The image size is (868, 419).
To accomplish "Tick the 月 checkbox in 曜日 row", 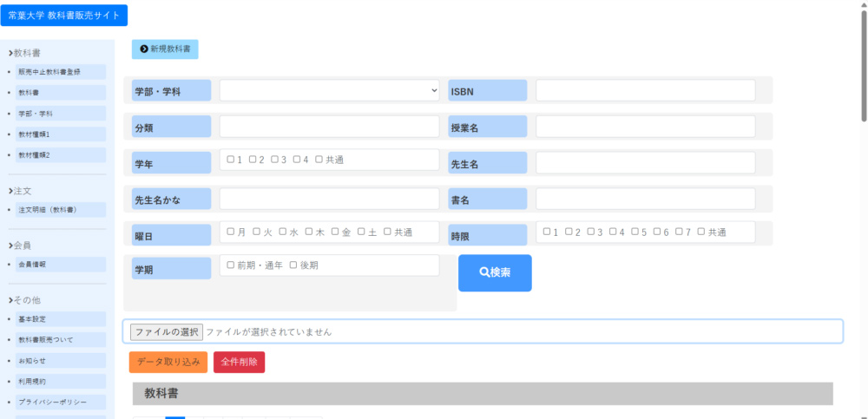I will [231, 232].
